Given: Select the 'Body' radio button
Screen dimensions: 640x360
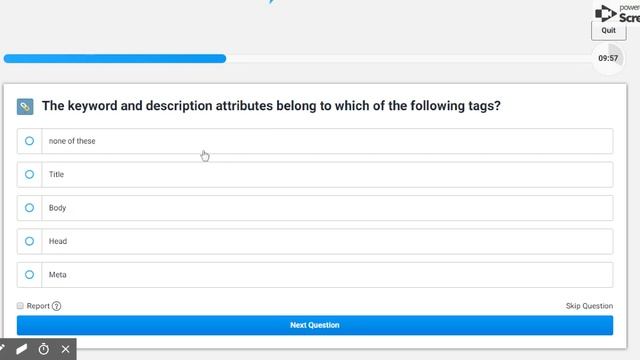Looking at the screenshot, I should click(x=29, y=208).
